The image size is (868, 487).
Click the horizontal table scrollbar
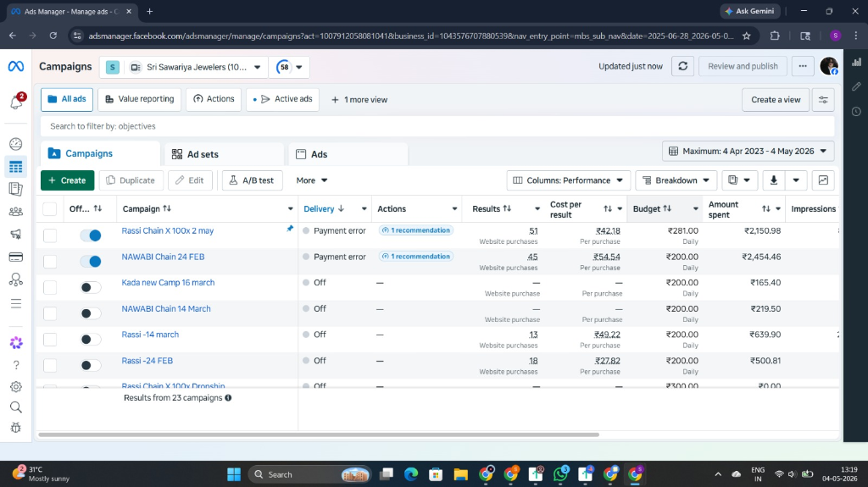point(319,435)
